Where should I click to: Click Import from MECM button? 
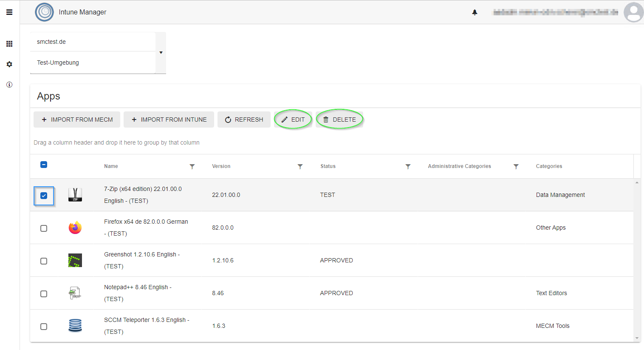click(x=77, y=120)
